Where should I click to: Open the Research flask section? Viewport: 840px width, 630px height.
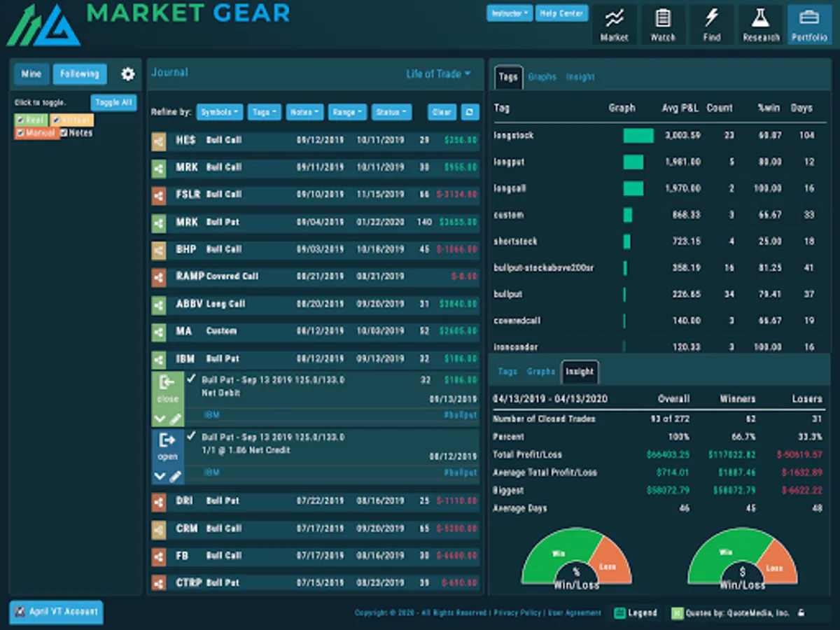761,25
